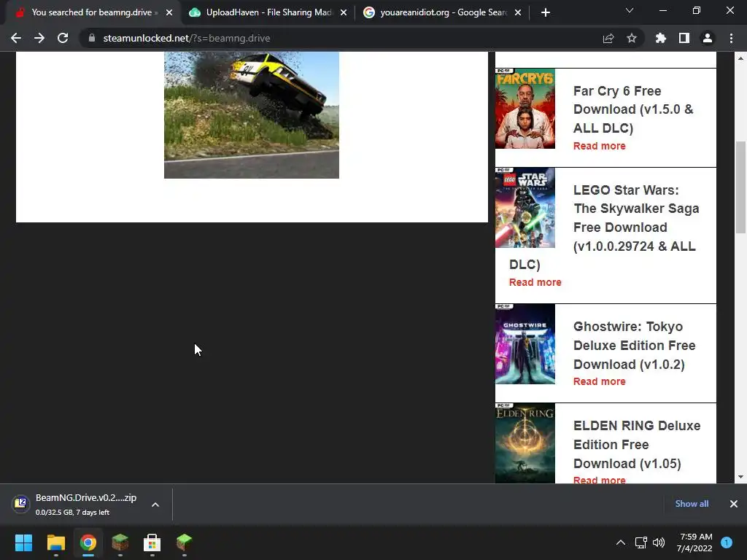Viewport: 747px width, 560px height.
Task: Click the site lock icon in address bar
Action: pos(92,38)
